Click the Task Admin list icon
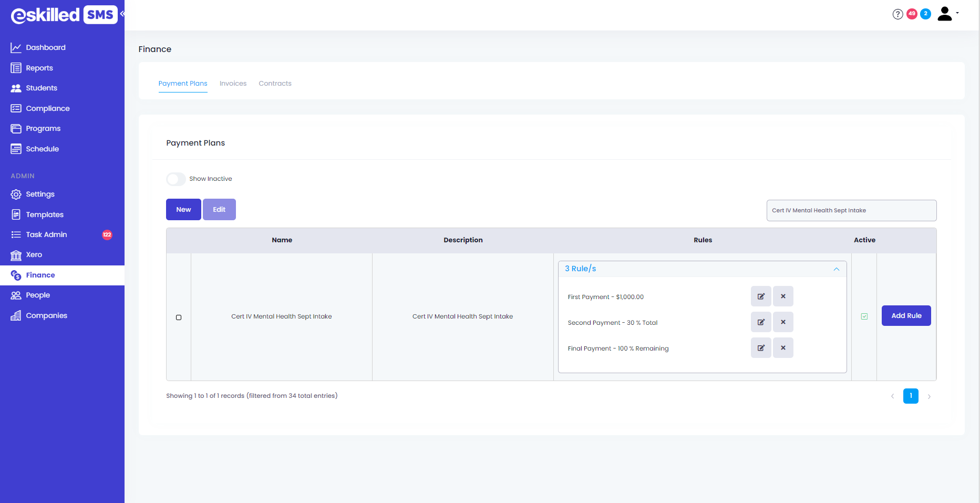Viewport: 980px width, 503px height. (x=16, y=235)
